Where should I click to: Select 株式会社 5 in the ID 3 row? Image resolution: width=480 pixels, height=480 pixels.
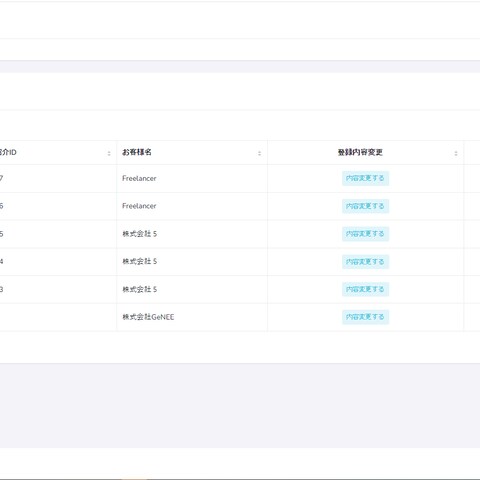[x=139, y=289]
